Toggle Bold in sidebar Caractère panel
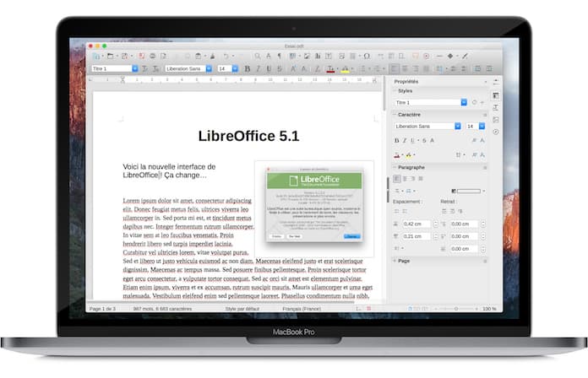The width and height of the screenshot is (588, 378). 397,141
